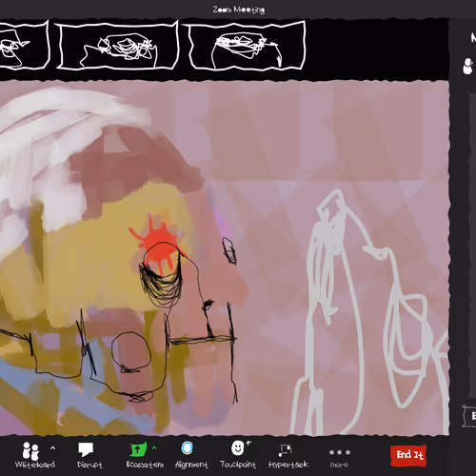Screen dimensions: 476x476
Task: Select the leftmost partially visible participant thumbnail
Action: (24, 45)
